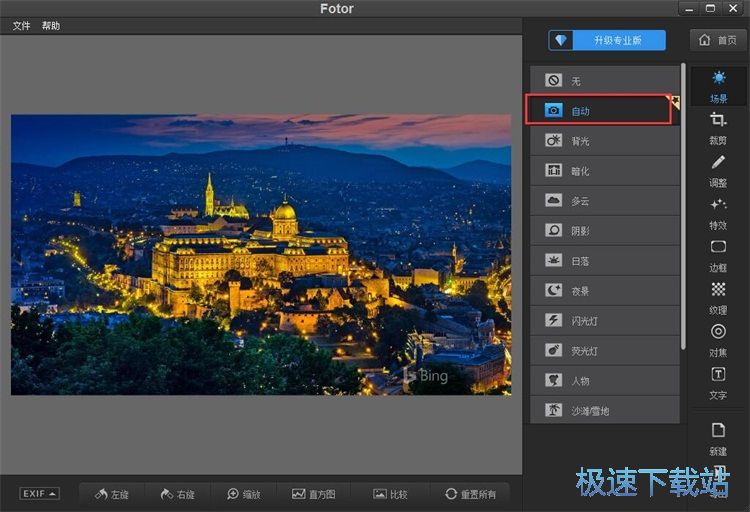This screenshot has height=512, width=750.
Task: Apply the 夜景 night scene
Action: pyautogui.click(x=605, y=290)
